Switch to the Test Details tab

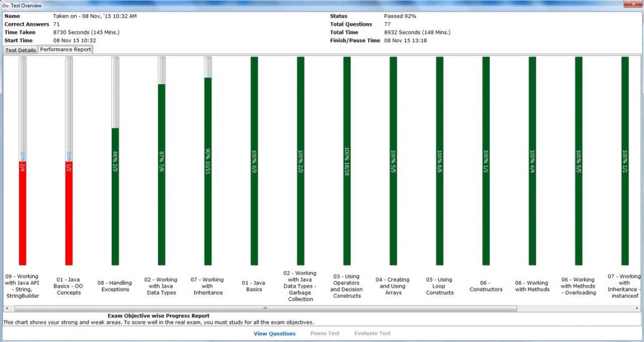[20, 50]
